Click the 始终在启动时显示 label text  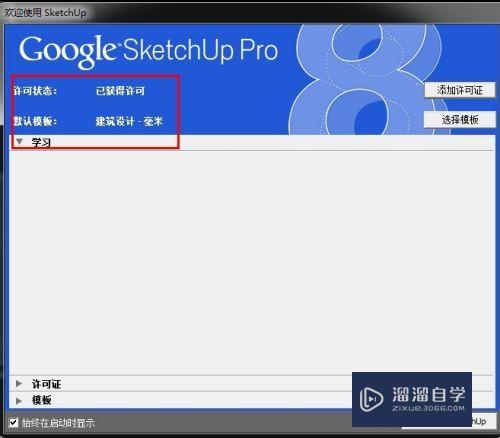58,423
